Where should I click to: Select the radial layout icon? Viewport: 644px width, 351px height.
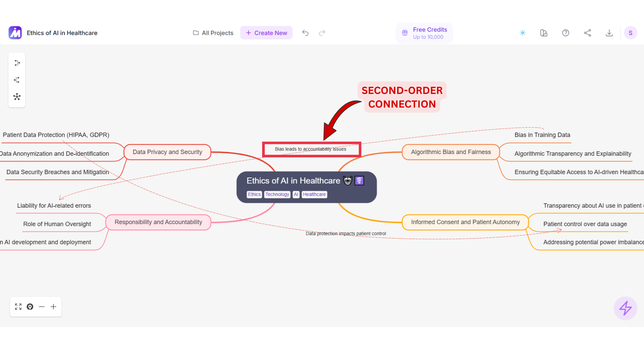click(17, 97)
